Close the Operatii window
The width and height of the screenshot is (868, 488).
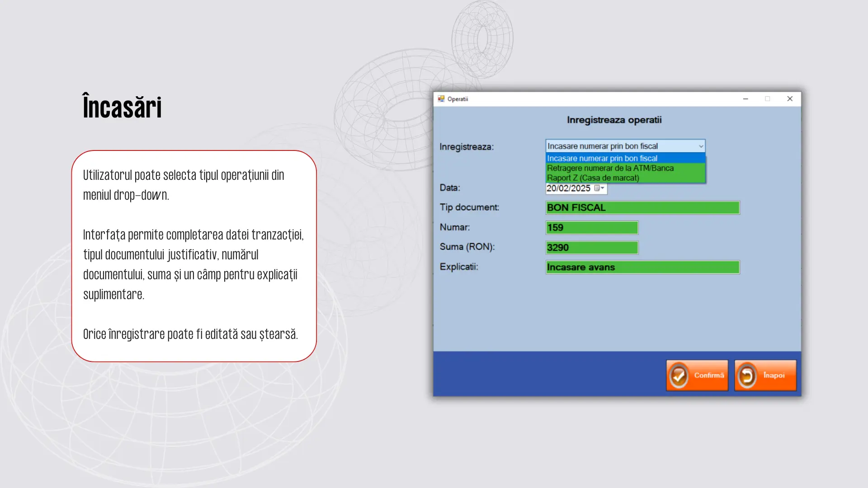[x=790, y=99]
